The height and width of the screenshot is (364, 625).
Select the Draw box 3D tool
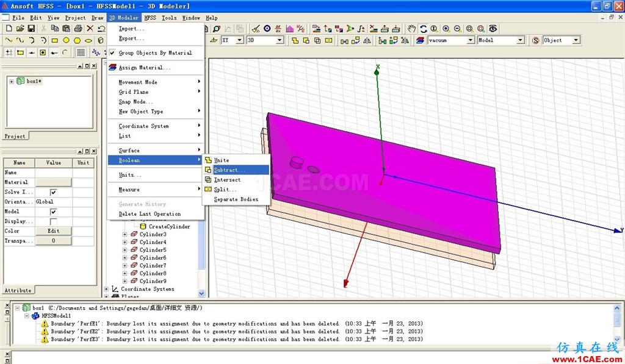pos(101,40)
